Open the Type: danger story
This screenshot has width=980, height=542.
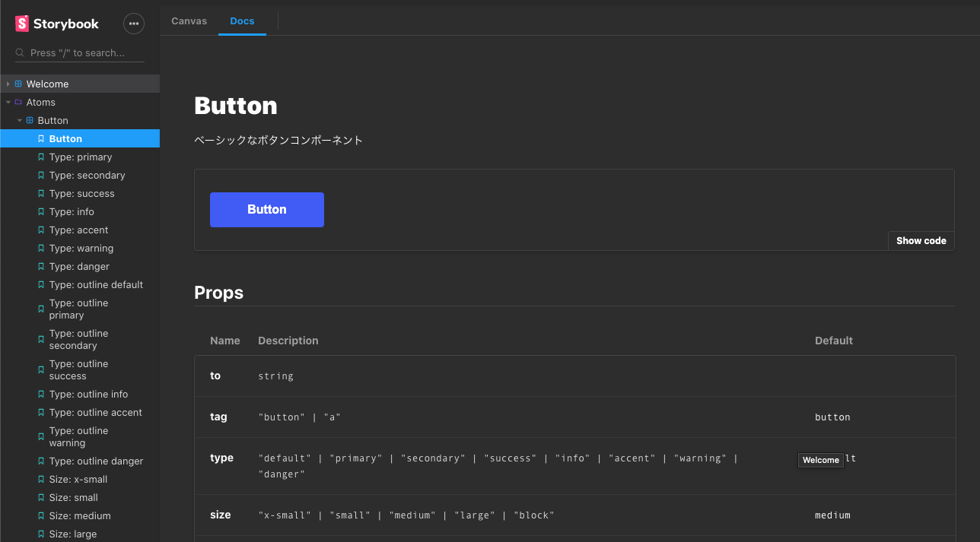pyautogui.click(x=79, y=267)
